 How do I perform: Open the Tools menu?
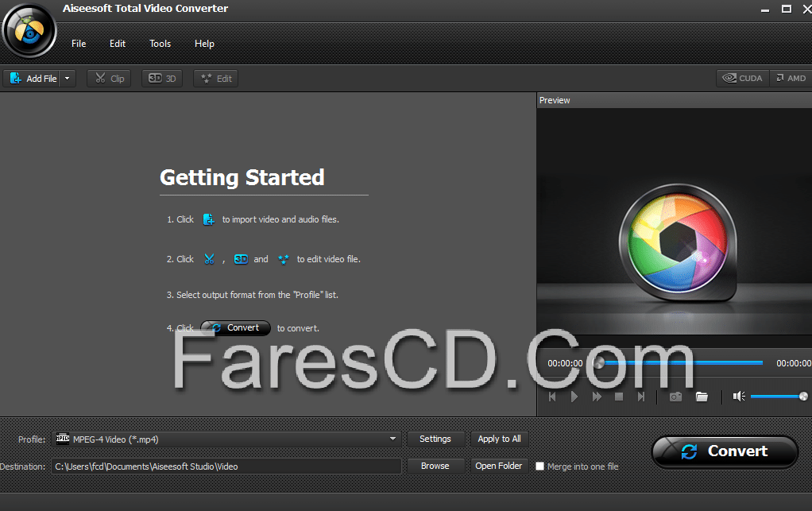coord(160,44)
